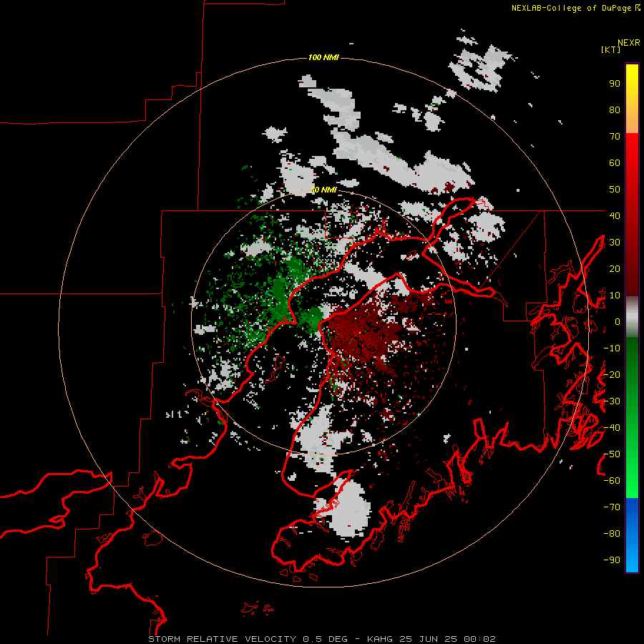Click the -90 value on the velocity scale
This screenshot has width=644, height=644.
612,560
